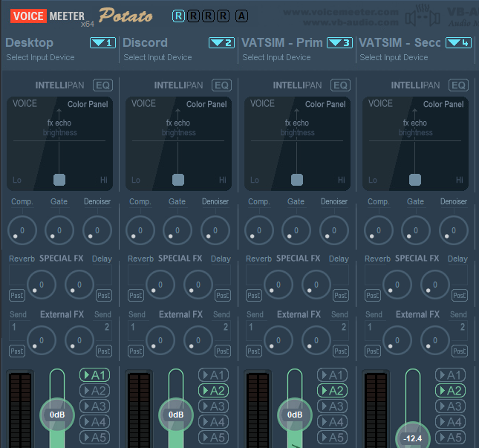Screen dimensions: 479x448
Task: Open the EQ for the Desktop strip
Action: 103,85
